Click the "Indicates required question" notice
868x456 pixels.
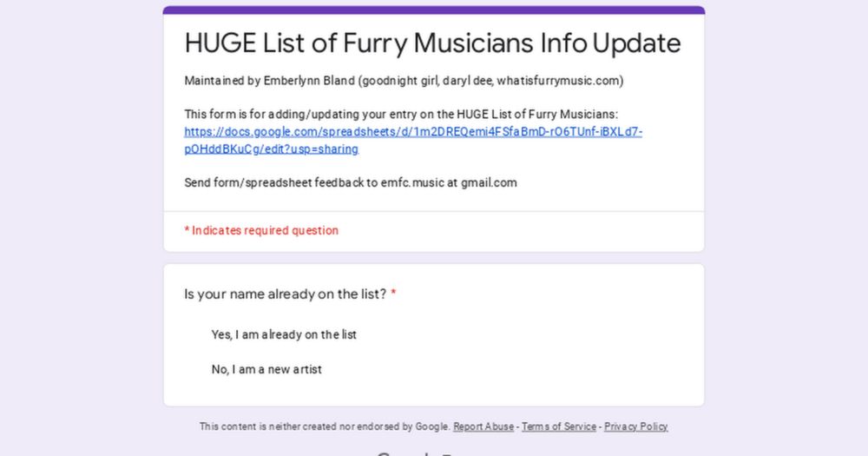[261, 230]
